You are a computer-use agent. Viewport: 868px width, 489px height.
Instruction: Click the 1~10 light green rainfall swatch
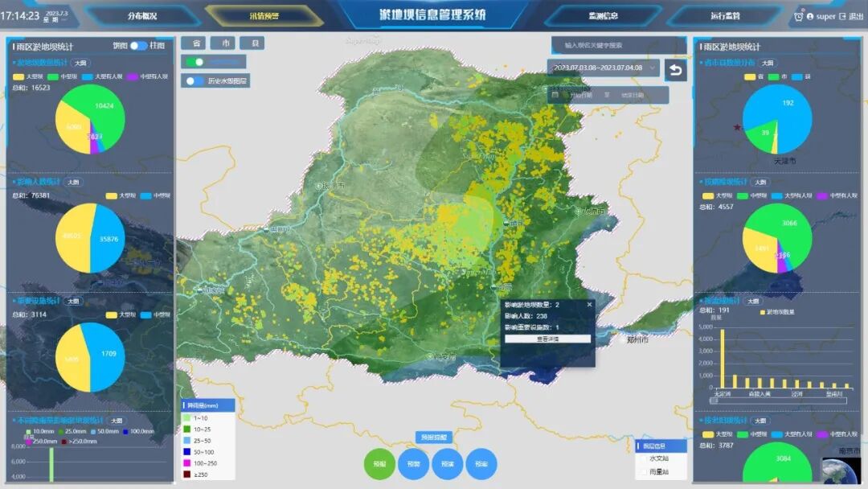(187, 418)
